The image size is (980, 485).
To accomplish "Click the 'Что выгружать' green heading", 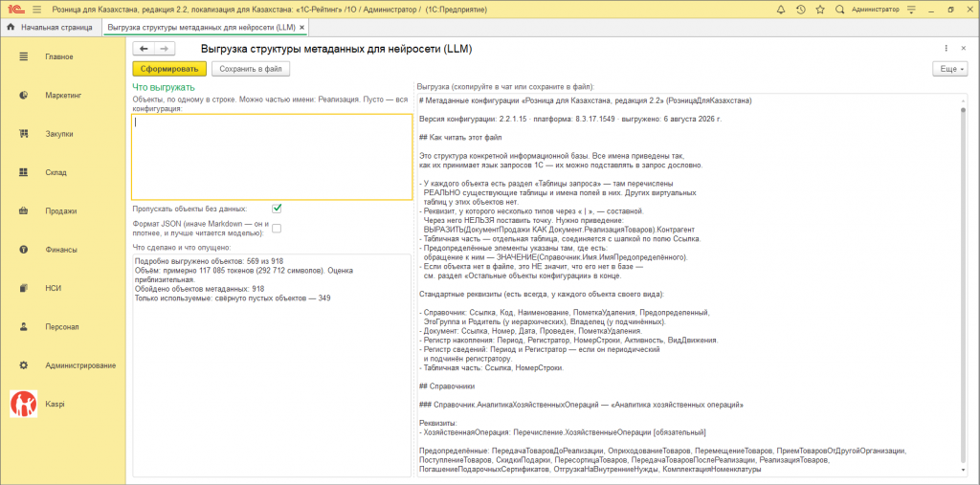I will click(164, 87).
